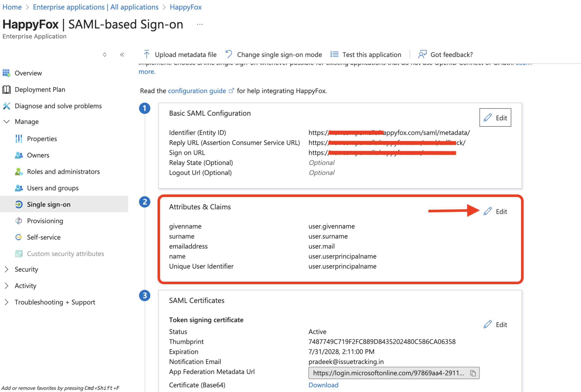Click the Overview grid icon
This screenshot has height=392, width=581.
6,73
